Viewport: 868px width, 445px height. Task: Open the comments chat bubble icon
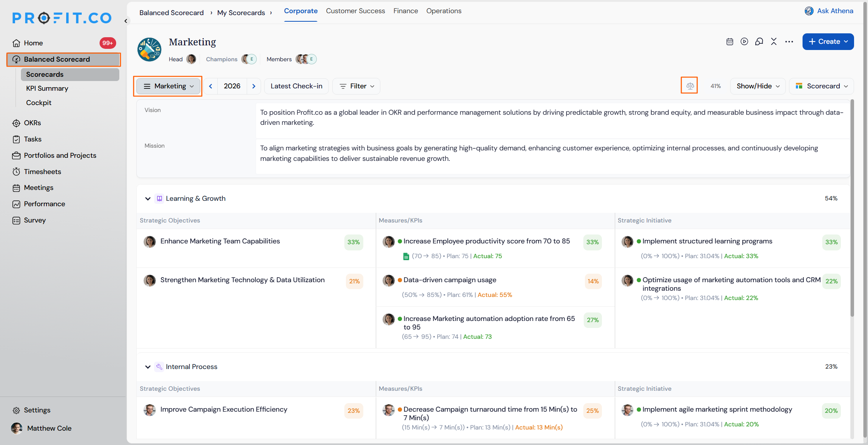[759, 41]
